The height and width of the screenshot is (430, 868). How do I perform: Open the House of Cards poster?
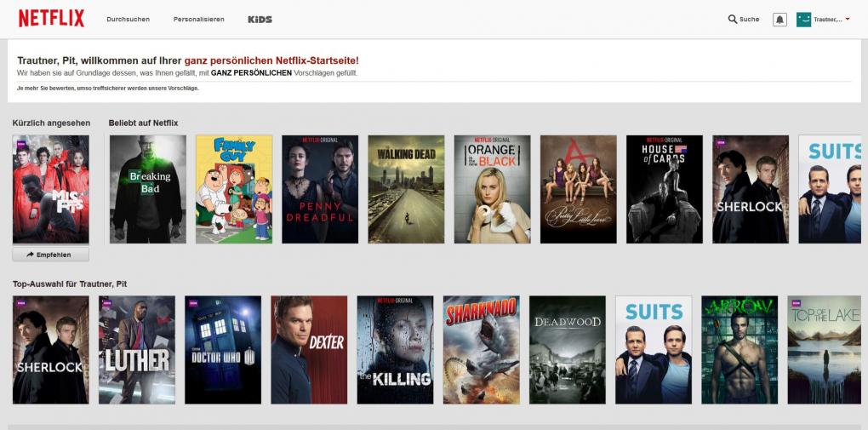[x=665, y=190]
